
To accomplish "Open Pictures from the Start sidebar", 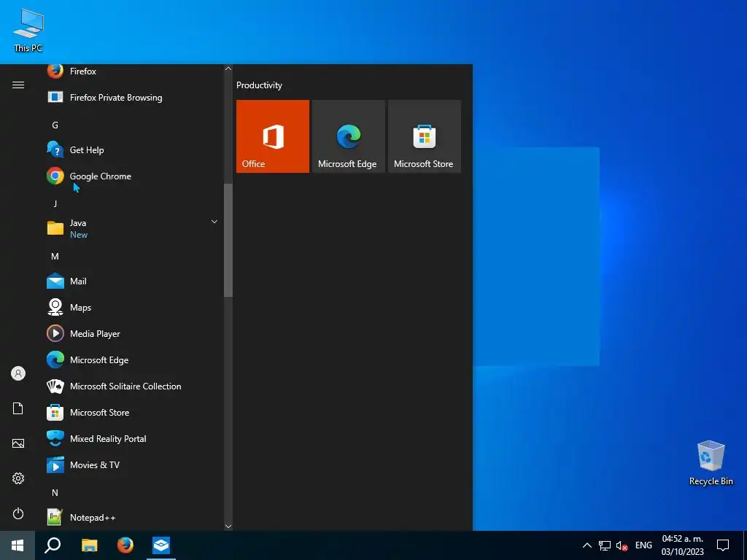I will [x=18, y=443].
